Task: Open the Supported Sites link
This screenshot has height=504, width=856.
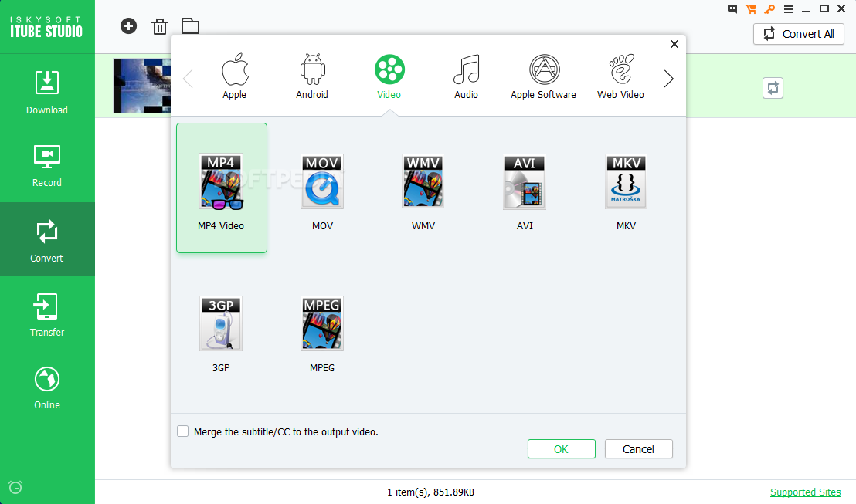Action: (x=805, y=492)
